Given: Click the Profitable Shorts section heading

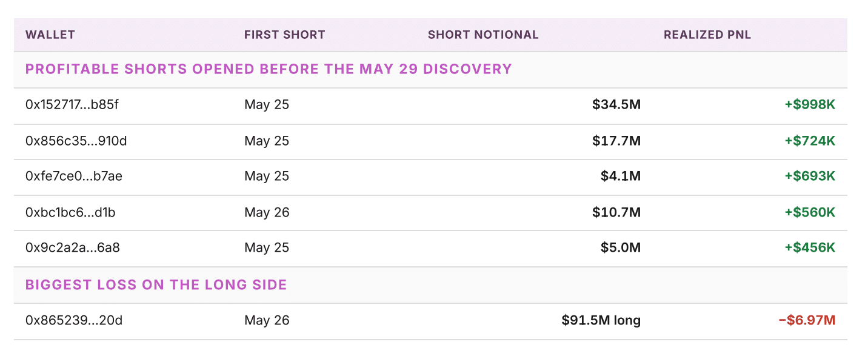Looking at the screenshot, I should (269, 69).
